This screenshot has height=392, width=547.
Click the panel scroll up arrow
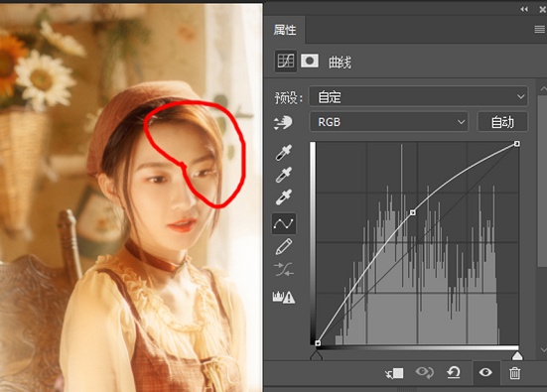pos(543,89)
